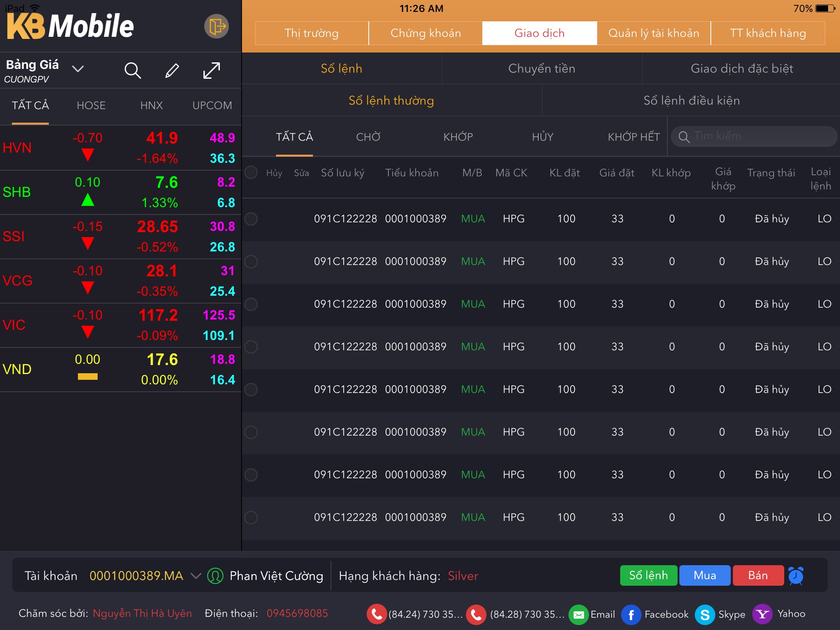This screenshot has height=630, width=840.
Task: Tap red phone icon for (84.28) number
Action: (476, 614)
